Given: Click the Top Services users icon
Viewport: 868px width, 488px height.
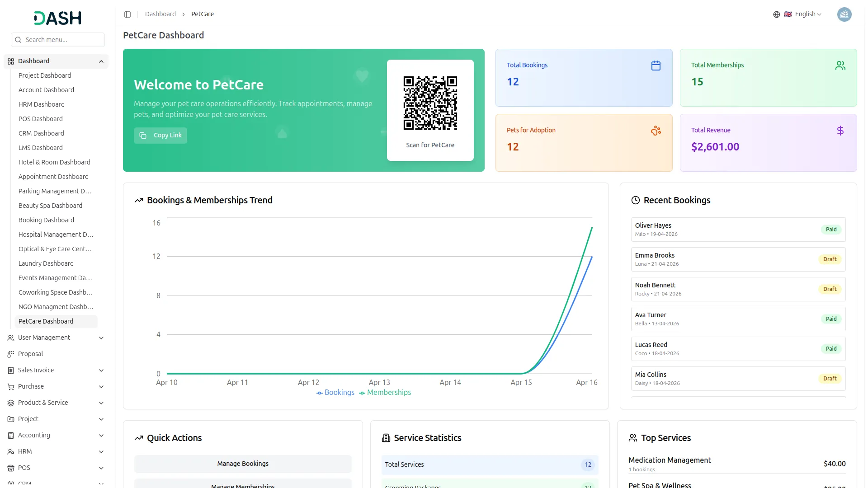Looking at the screenshot, I should [632, 438].
